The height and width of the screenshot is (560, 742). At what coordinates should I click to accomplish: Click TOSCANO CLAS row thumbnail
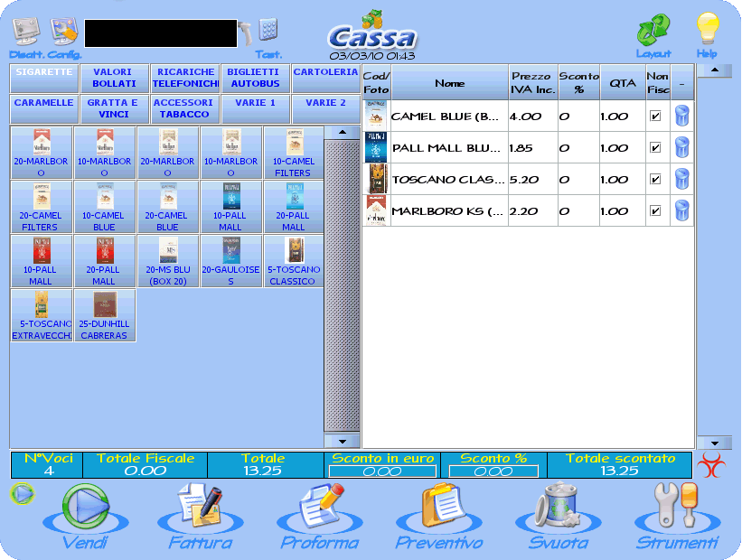(x=376, y=179)
